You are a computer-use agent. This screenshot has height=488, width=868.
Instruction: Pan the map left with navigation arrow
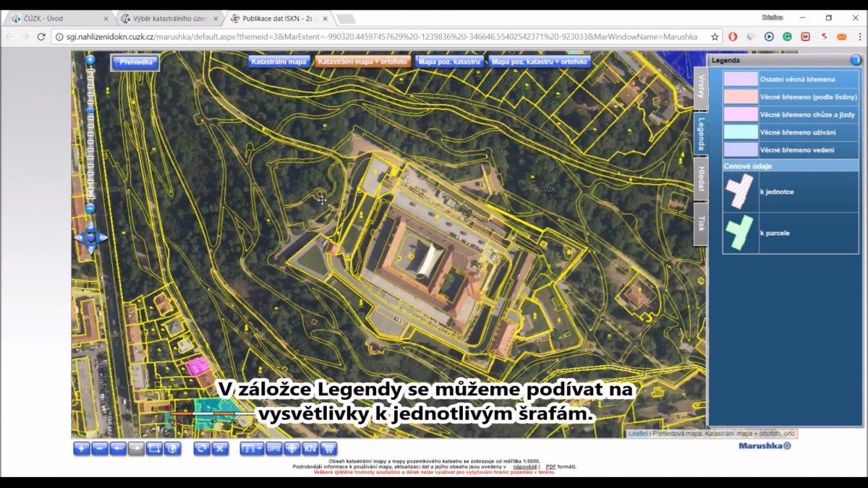[x=80, y=237]
